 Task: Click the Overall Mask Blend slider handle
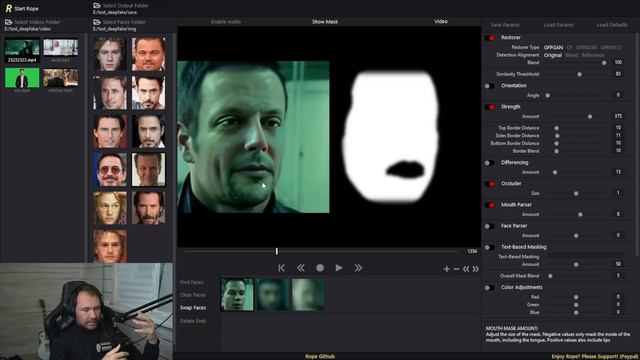point(550,276)
